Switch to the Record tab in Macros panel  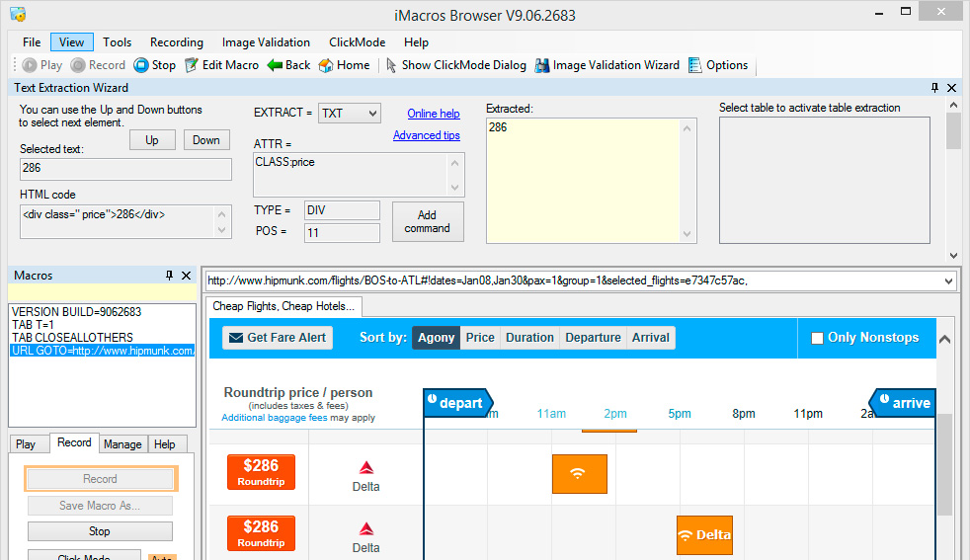click(x=74, y=442)
